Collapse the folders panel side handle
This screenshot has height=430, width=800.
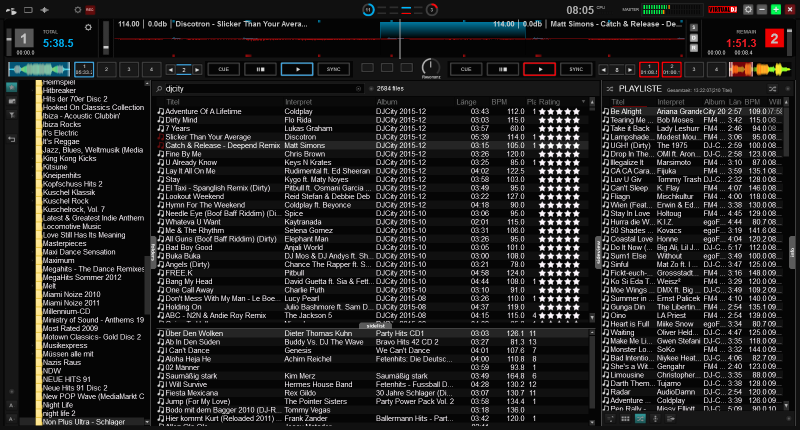click(153, 251)
